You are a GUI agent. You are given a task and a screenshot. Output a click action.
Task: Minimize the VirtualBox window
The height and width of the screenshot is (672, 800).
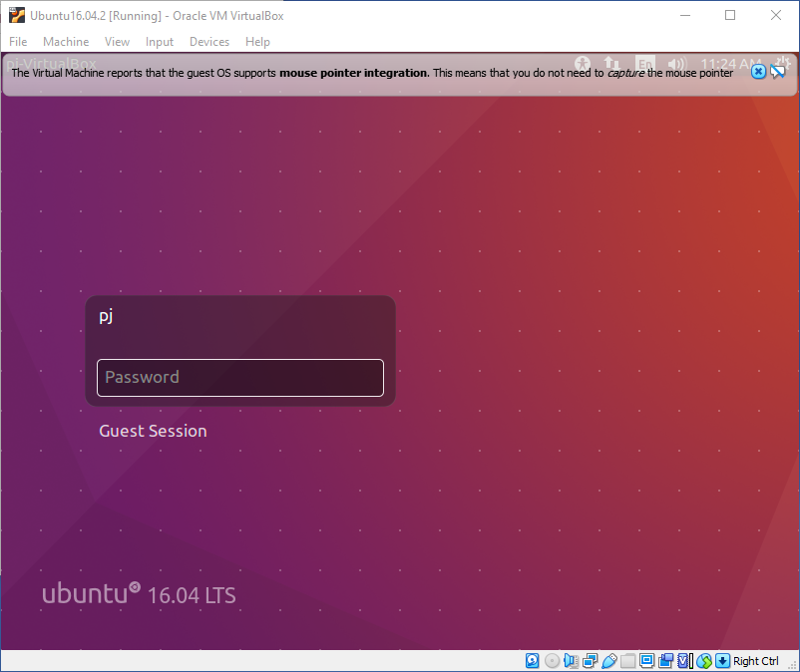(x=685, y=15)
